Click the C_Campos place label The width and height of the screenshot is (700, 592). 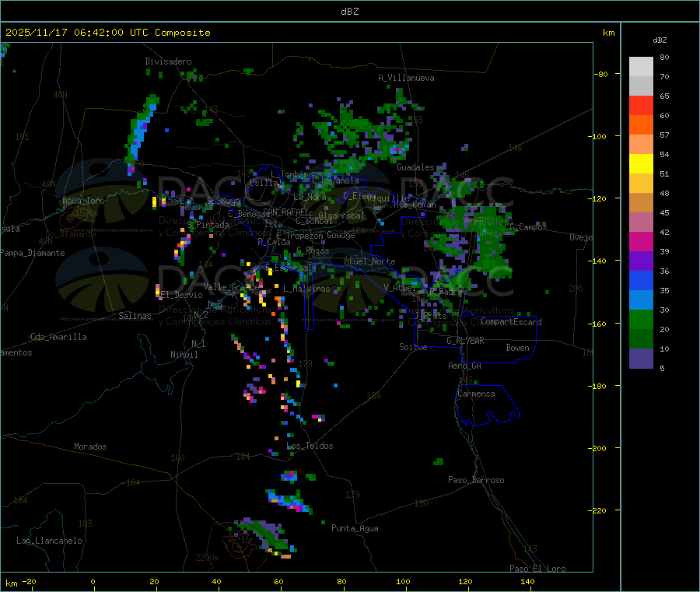pyautogui.click(x=529, y=227)
